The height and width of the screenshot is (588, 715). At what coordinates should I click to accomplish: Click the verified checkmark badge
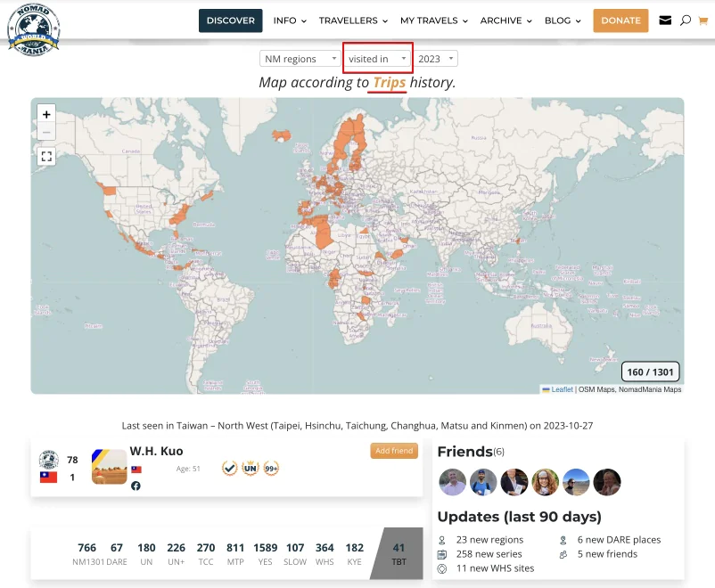(x=229, y=468)
